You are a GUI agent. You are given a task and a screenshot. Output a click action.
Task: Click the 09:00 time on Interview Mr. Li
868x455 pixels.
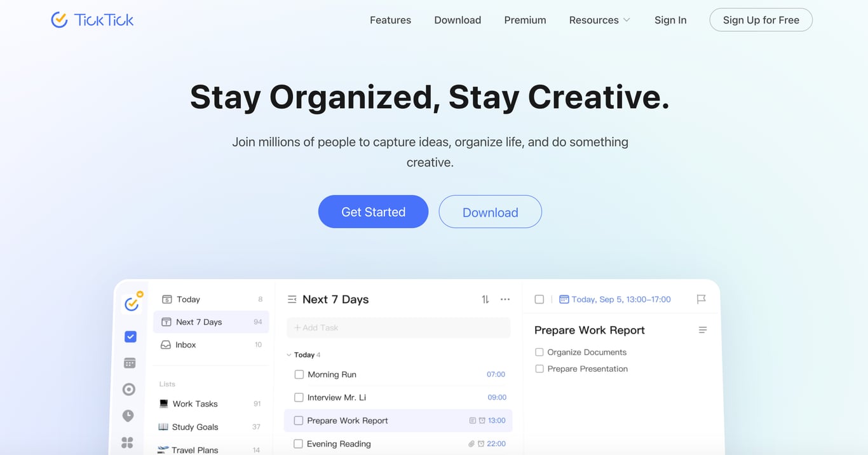point(497,397)
